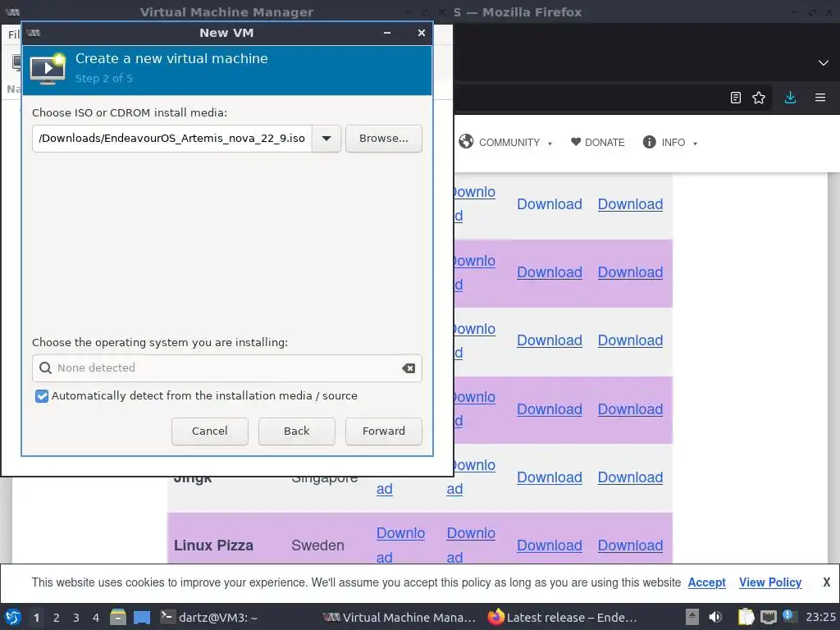The image size is (840, 630).
Task: Click the last Download link in the Linux Pizza row
Action: (630, 546)
